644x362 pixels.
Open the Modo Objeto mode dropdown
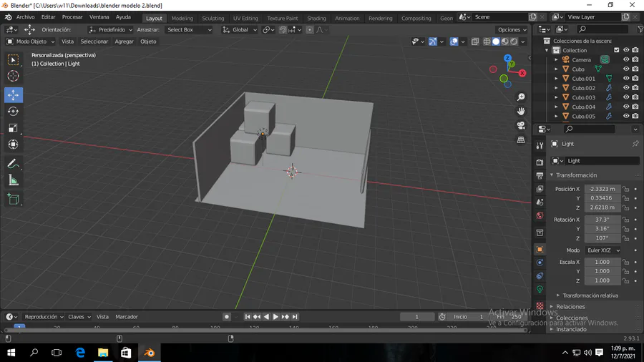tap(31, 41)
